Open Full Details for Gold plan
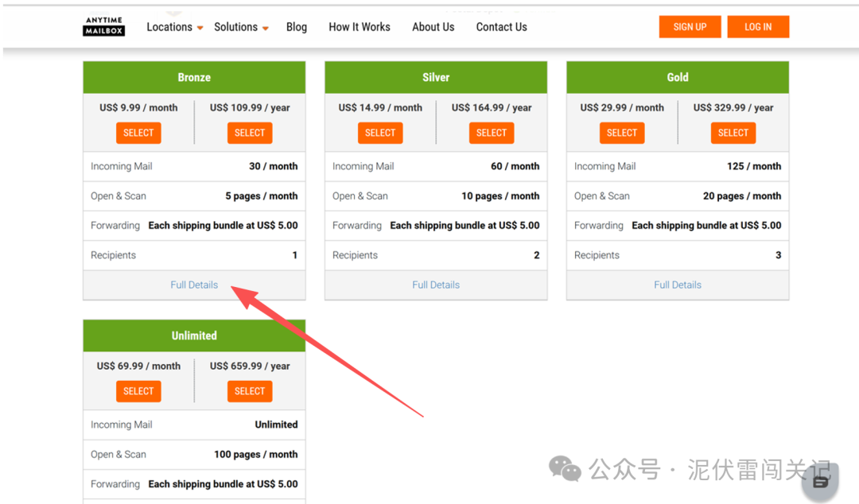The image size is (859, 504). tap(678, 285)
